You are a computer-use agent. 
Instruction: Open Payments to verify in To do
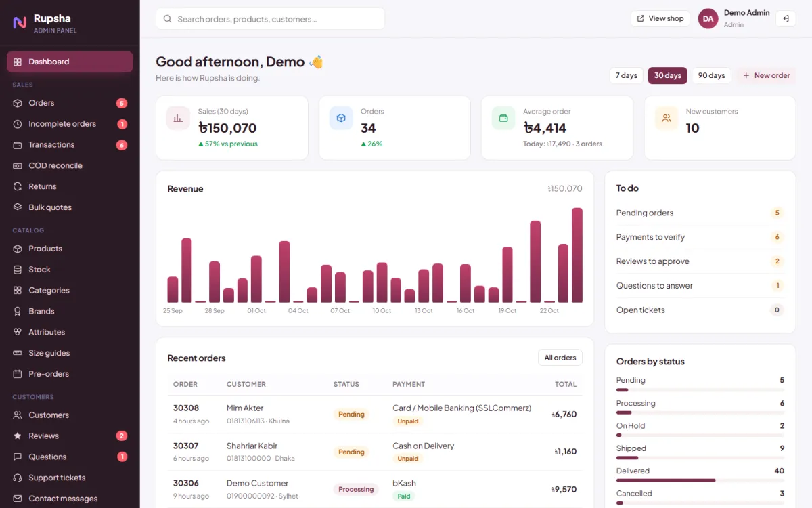pos(700,237)
